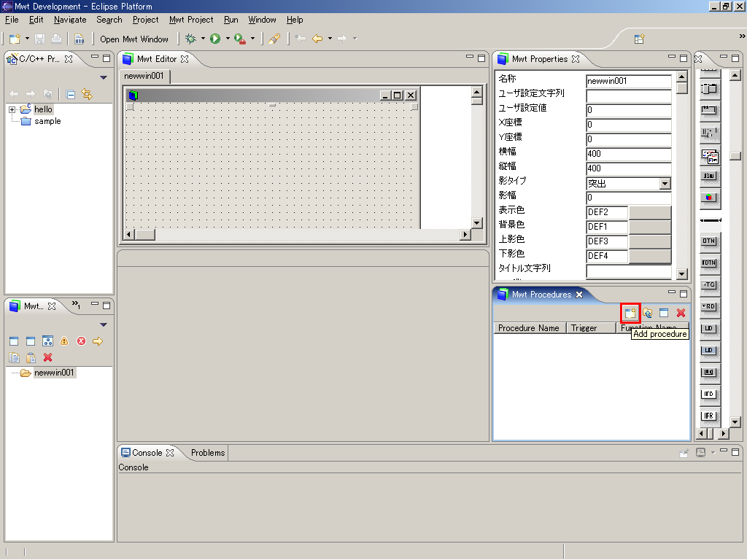Select the IFD widget in palette
747x560 pixels.
click(x=709, y=394)
